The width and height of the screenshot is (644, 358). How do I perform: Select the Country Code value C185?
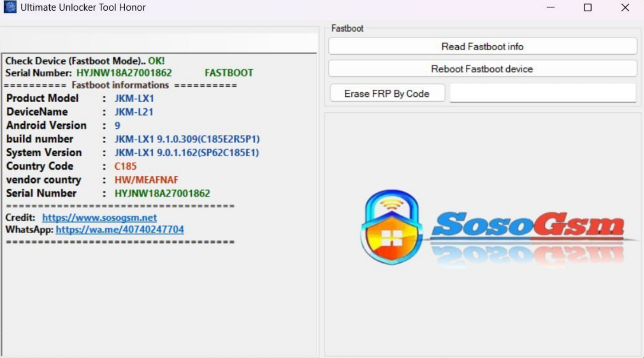(125, 166)
